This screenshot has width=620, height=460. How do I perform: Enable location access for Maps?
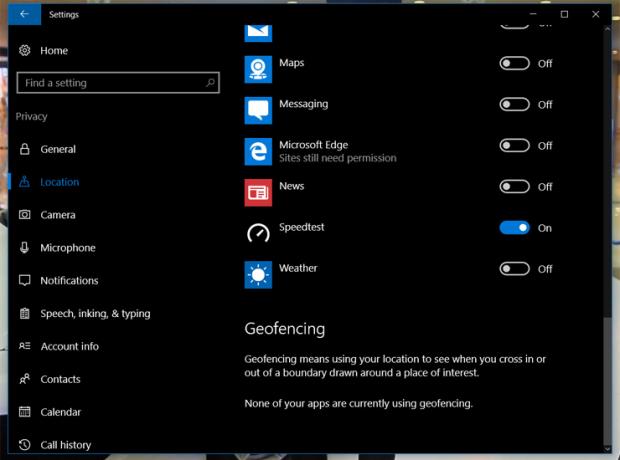point(514,63)
